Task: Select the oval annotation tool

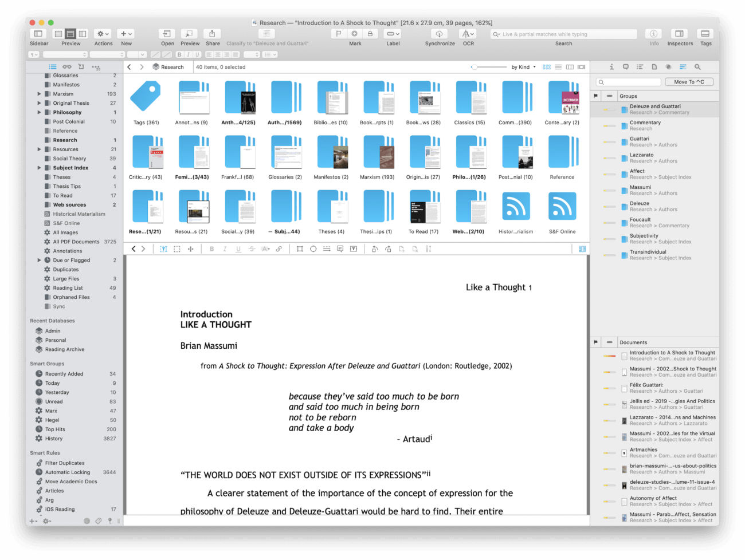Action: click(313, 249)
